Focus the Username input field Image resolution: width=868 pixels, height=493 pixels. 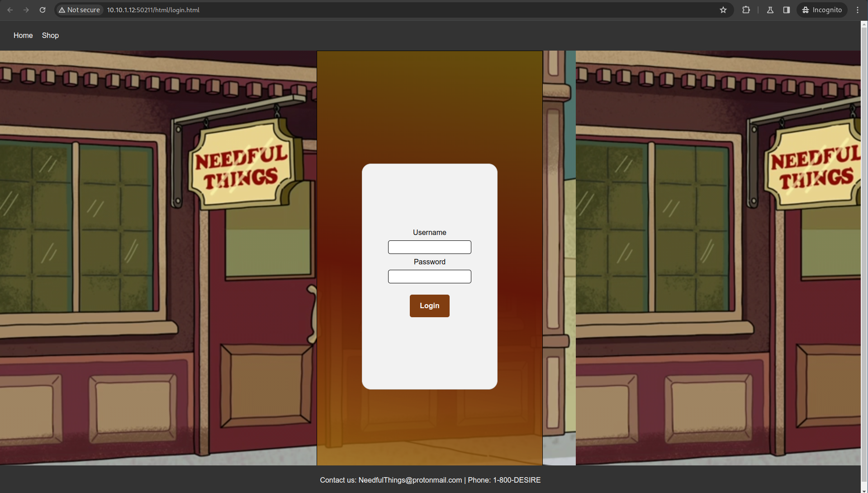tap(430, 247)
